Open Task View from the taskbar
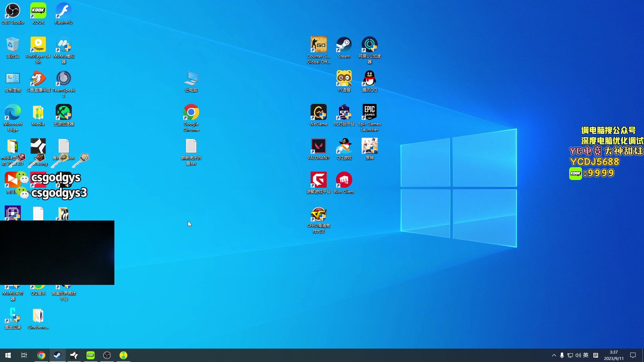The width and height of the screenshot is (644, 362). 24,355
